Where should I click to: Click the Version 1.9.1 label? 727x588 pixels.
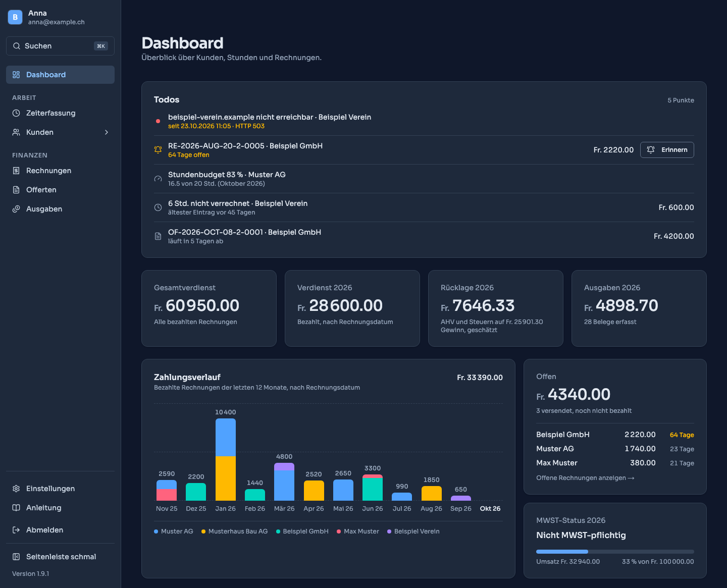coord(31,574)
